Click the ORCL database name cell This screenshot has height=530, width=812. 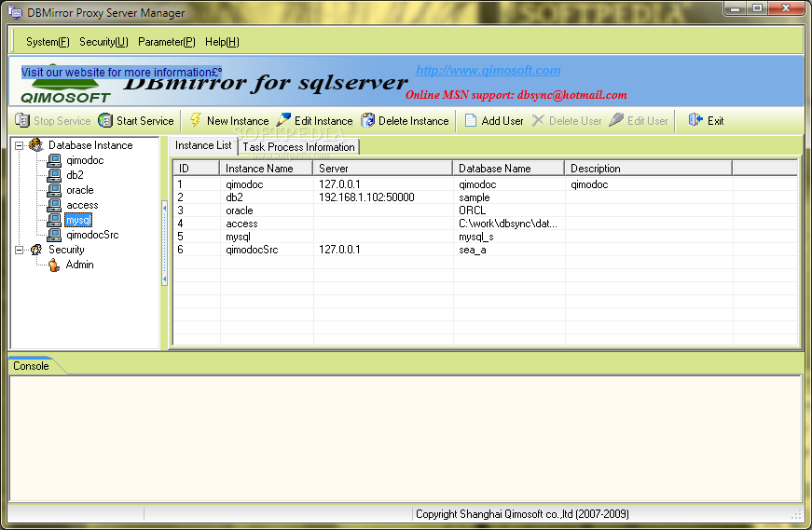pyautogui.click(x=473, y=211)
